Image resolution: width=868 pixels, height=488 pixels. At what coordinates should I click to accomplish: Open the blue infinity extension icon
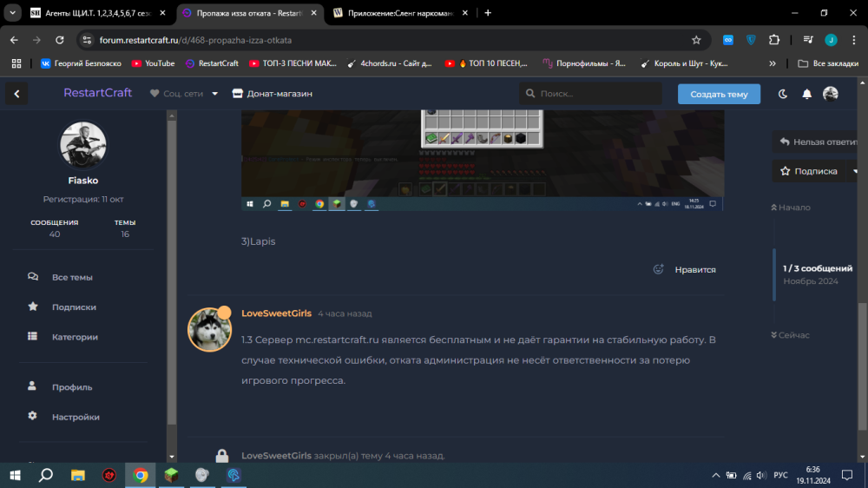click(x=728, y=40)
